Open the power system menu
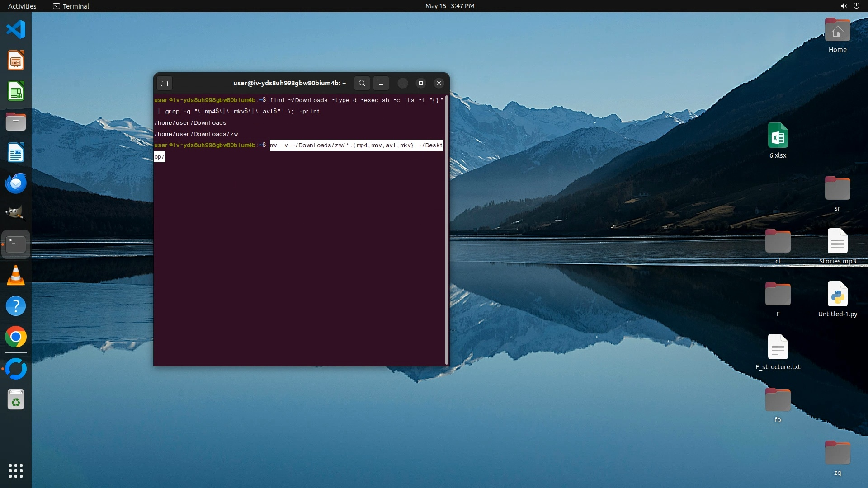 tap(856, 6)
